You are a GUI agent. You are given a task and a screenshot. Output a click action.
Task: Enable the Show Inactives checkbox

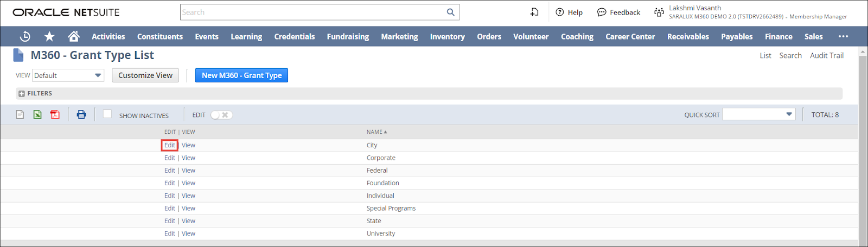(x=107, y=114)
